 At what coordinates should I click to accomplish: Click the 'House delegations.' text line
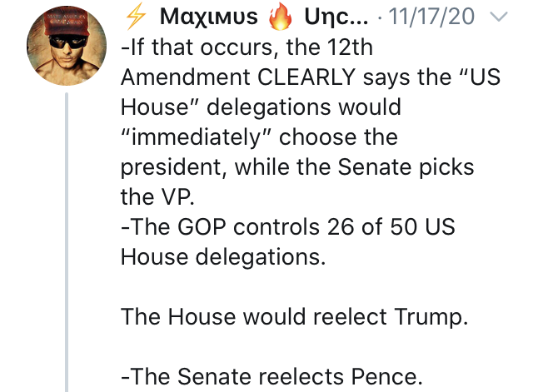coord(223,257)
